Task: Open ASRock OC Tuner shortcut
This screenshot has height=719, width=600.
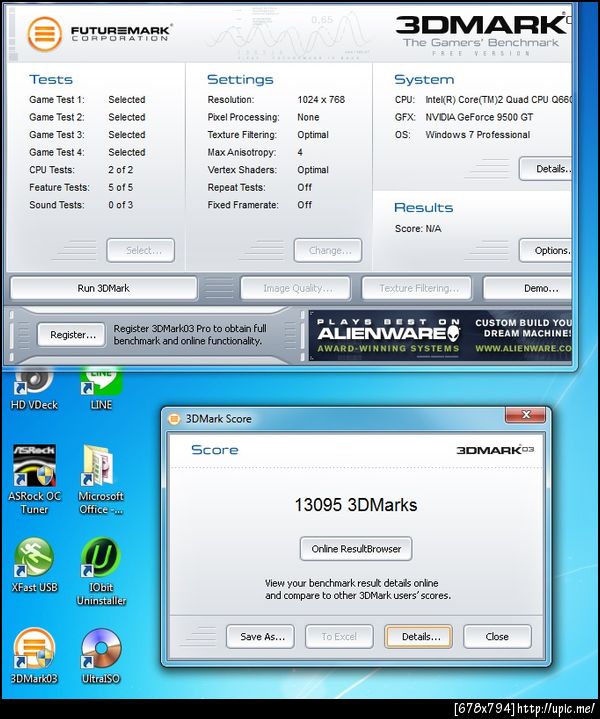Action: point(34,479)
